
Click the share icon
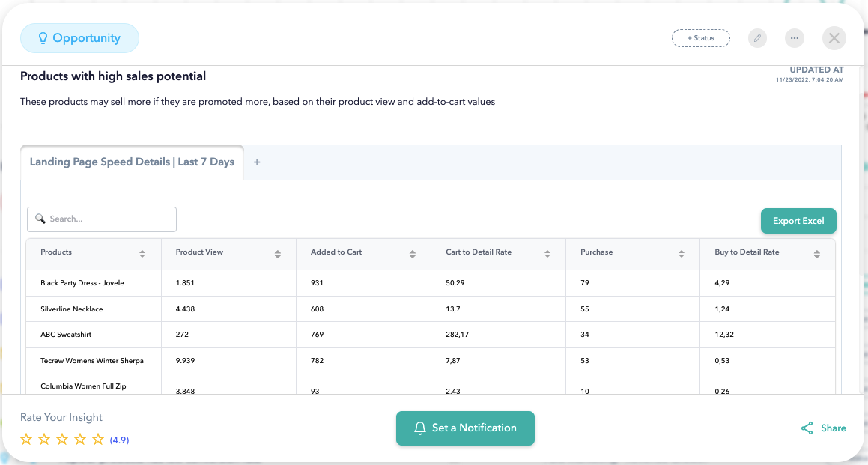coord(807,428)
